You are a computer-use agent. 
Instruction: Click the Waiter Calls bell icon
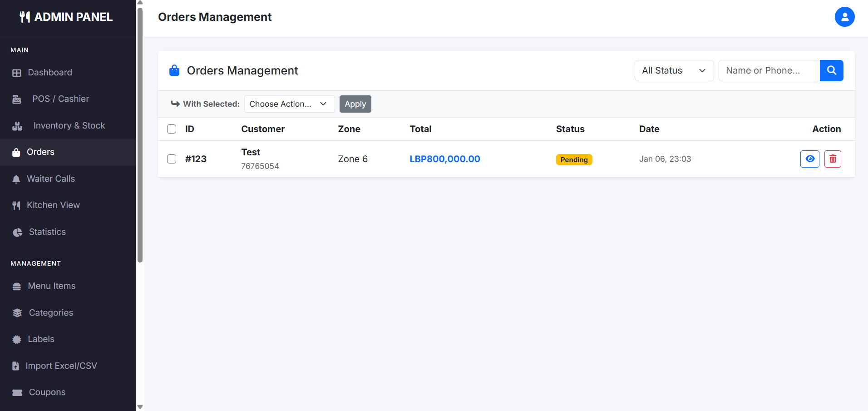(x=16, y=179)
